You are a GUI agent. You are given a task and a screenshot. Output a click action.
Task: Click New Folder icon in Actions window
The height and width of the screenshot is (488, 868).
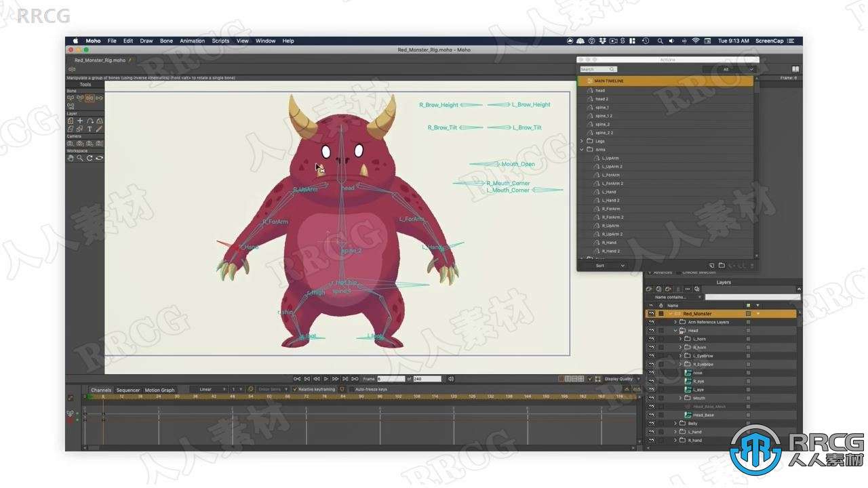[x=722, y=265]
